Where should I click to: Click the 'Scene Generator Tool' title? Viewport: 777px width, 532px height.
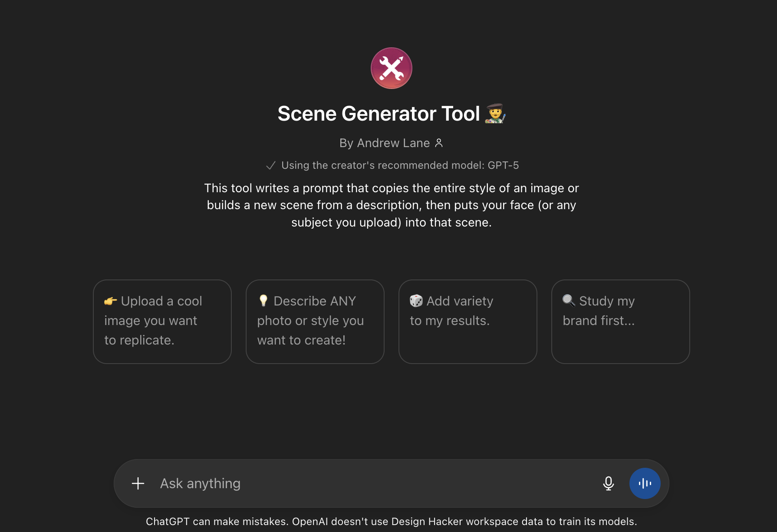coord(379,114)
